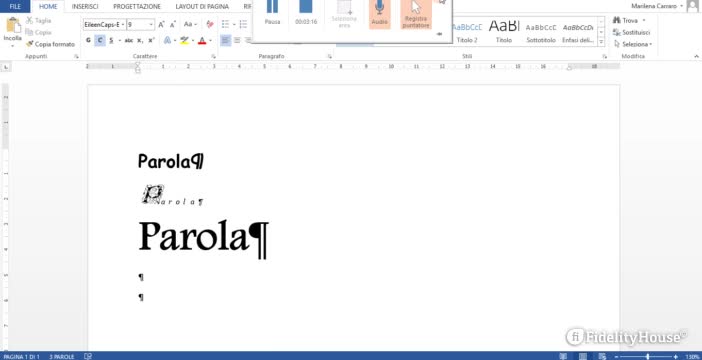The width and height of the screenshot is (702, 360).
Task: Toggle underline S formatting
Action: pos(111,40)
